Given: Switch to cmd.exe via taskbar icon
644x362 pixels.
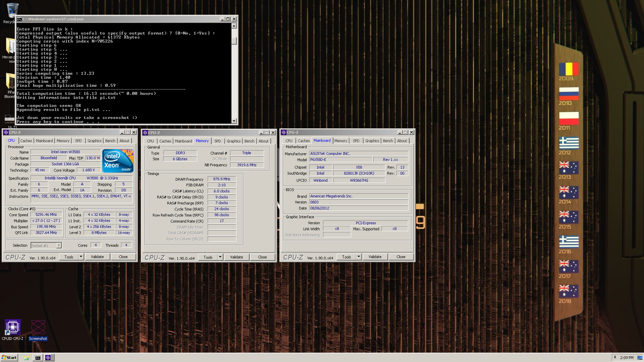Looking at the screenshot, I should coord(38,358).
